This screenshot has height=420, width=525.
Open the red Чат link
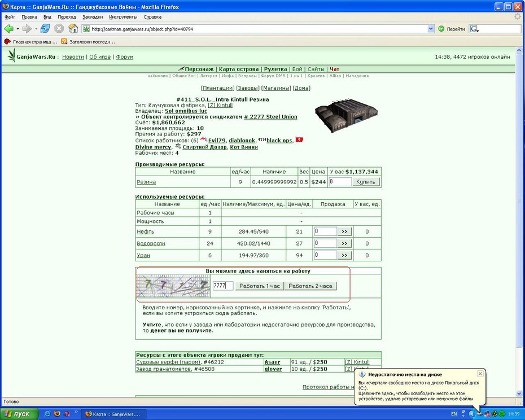(x=335, y=69)
